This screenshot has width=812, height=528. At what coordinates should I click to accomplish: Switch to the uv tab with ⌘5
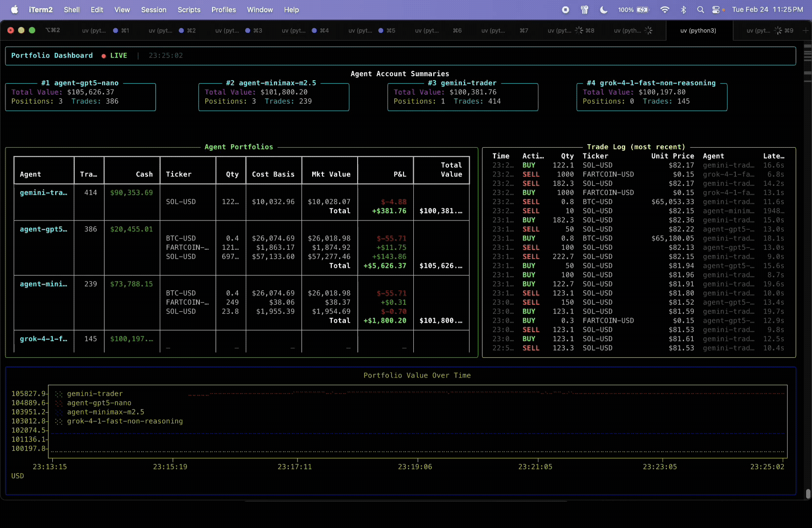click(372, 30)
